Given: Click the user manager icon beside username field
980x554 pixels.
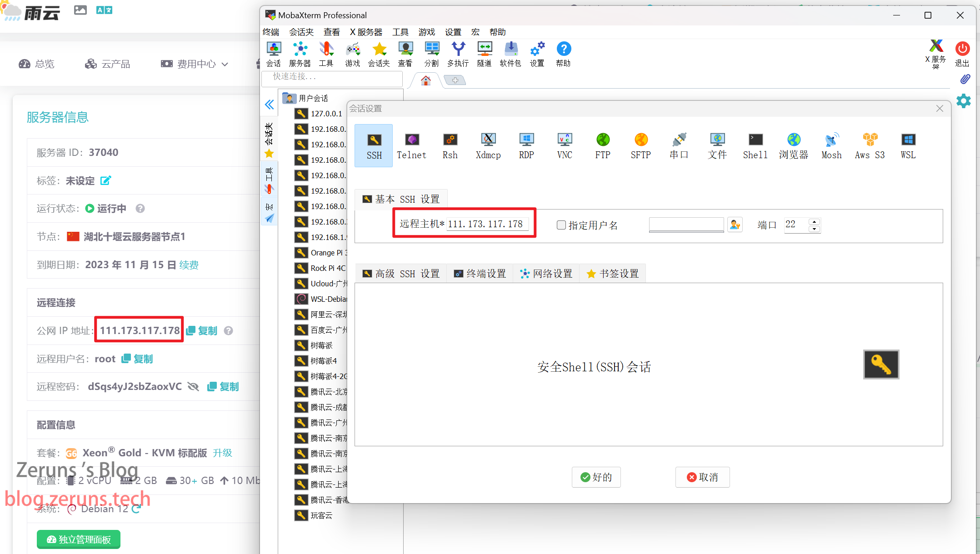Looking at the screenshot, I should click(x=735, y=225).
